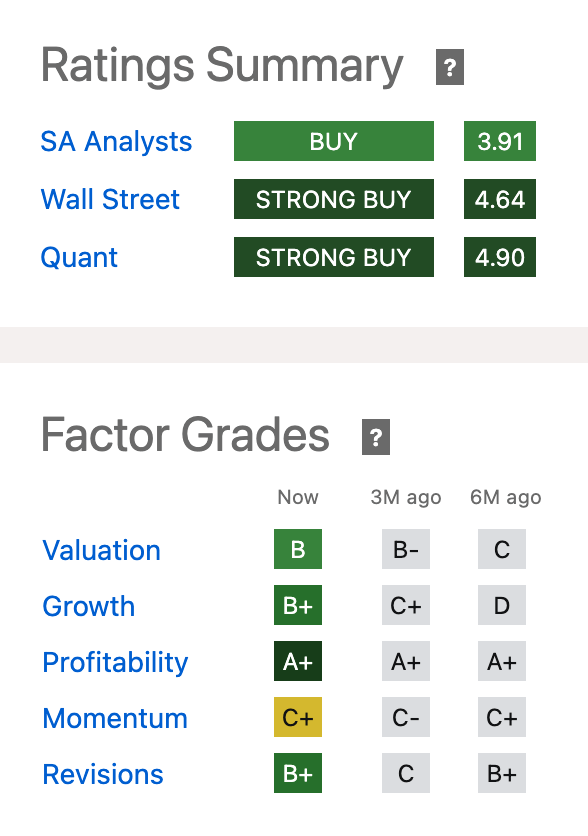Click the SA Analysts 3.91 score box

coord(499,141)
